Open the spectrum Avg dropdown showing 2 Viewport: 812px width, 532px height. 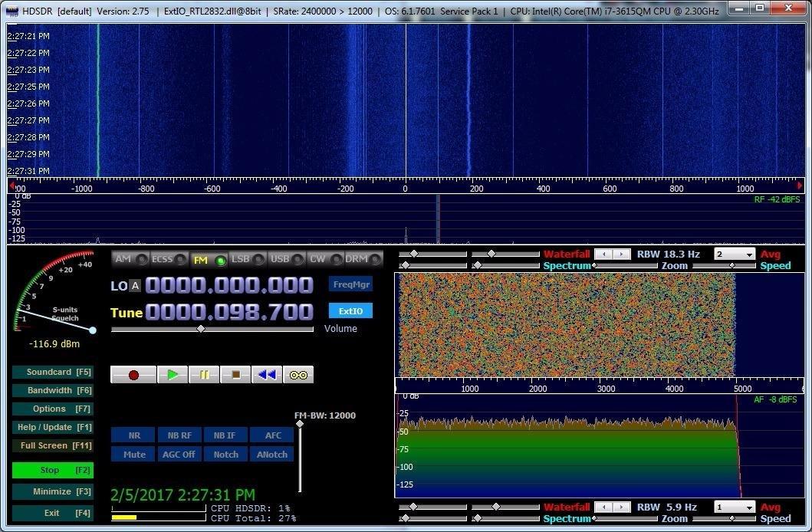point(734,254)
